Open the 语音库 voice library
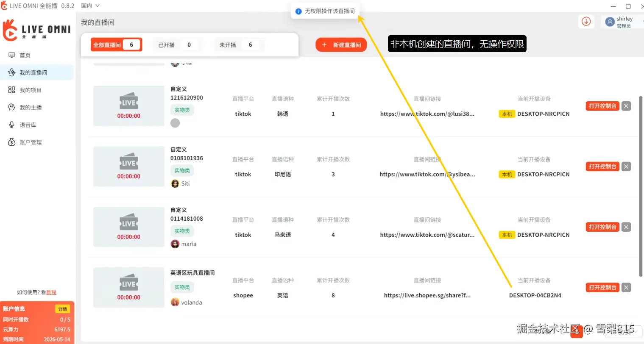The image size is (644, 344). [x=28, y=125]
